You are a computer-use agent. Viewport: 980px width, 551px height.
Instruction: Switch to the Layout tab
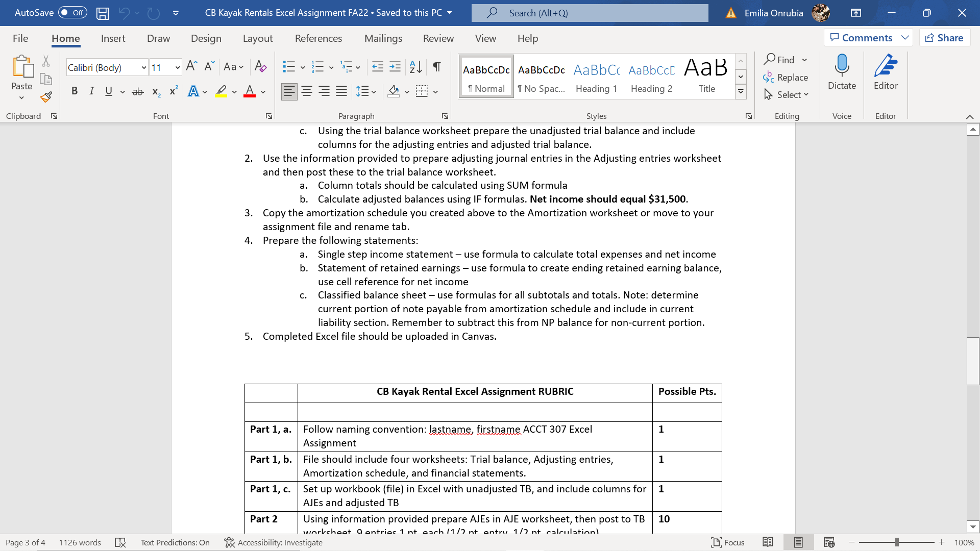click(258, 38)
